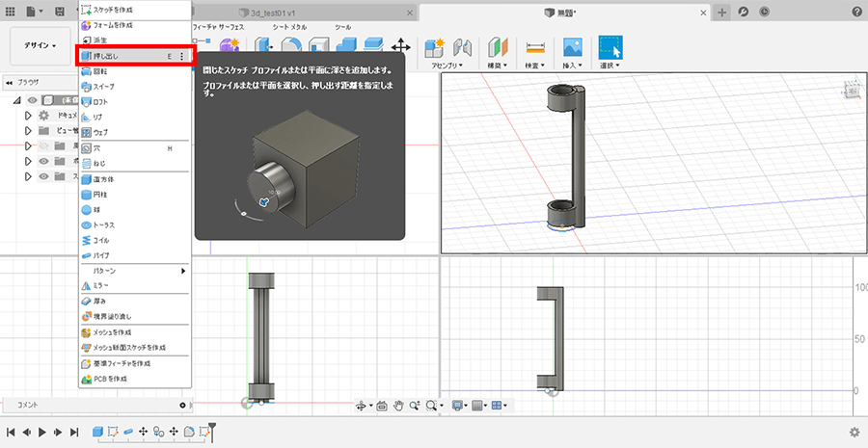This screenshot has width=868, height=448.
Task: Hide the bottom browser folder using eye icon
Action: 43,176
